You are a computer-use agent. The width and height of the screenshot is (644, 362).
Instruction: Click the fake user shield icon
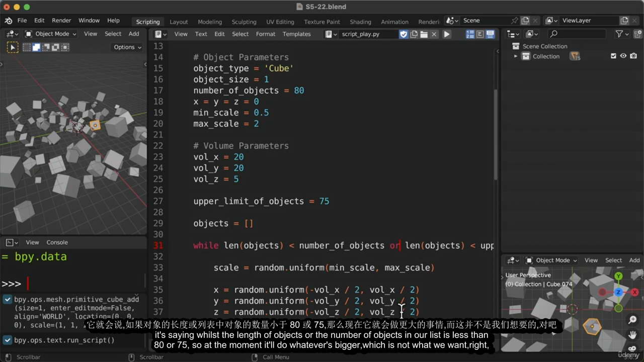click(404, 34)
